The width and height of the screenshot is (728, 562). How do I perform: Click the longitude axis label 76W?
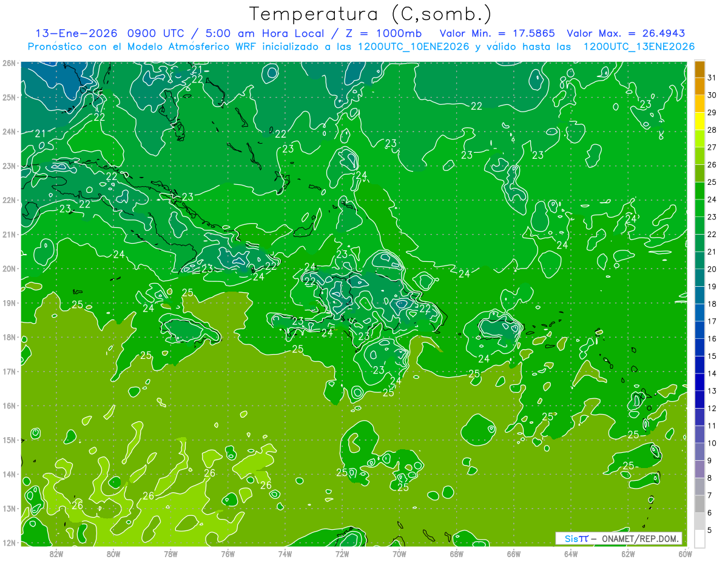coord(227,553)
